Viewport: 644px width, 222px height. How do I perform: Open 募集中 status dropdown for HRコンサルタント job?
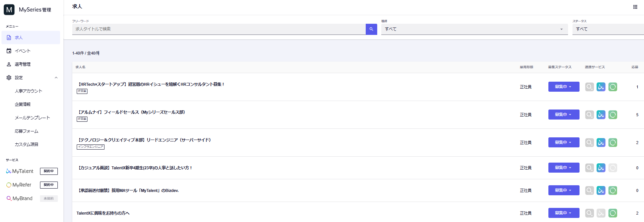[564, 87]
